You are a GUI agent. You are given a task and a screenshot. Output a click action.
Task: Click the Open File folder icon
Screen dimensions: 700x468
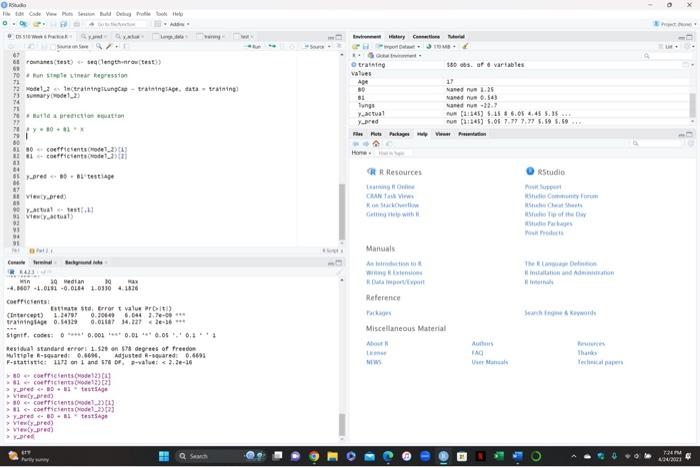pos(38,24)
